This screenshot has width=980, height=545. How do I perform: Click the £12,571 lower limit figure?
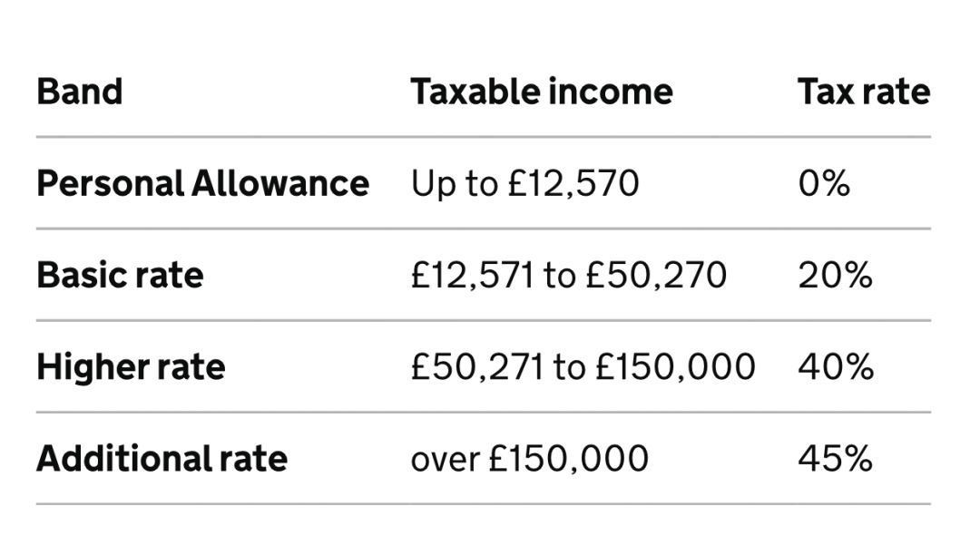point(472,276)
